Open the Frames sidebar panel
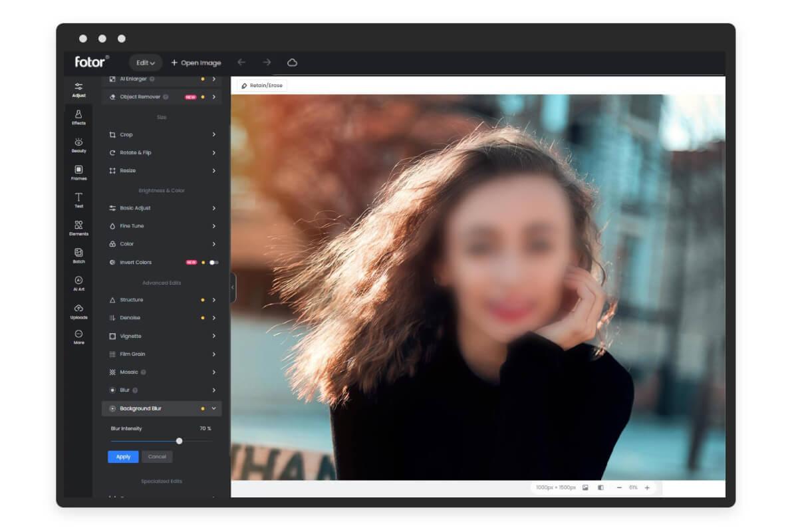This screenshot has width=798, height=532. pyautogui.click(x=78, y=173)
